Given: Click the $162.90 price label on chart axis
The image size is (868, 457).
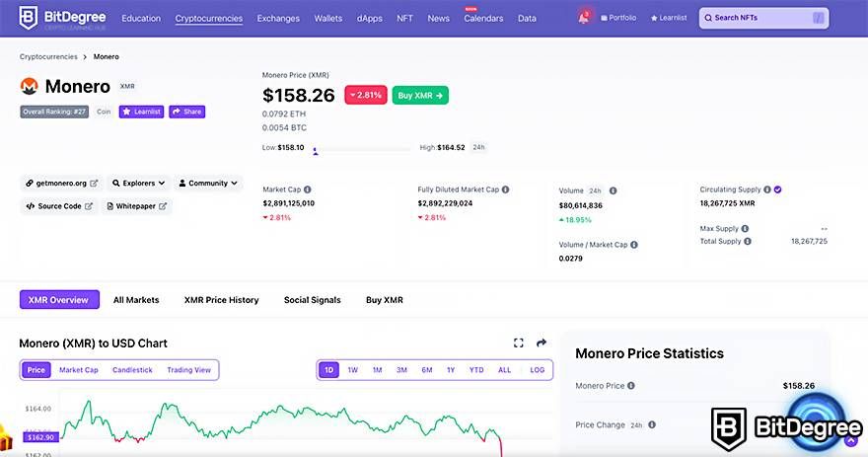Looking at the screenshot, I should [40, 437].
